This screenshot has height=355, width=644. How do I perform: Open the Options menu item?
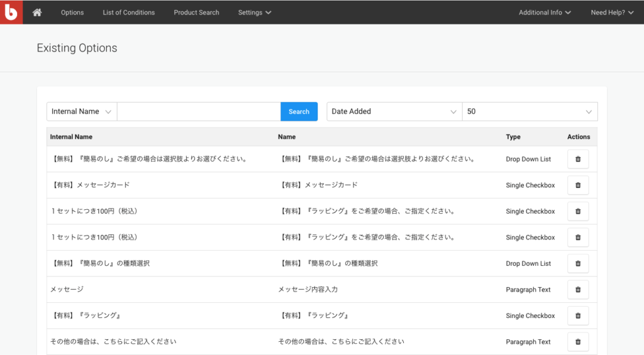click(x=72, y=13)
